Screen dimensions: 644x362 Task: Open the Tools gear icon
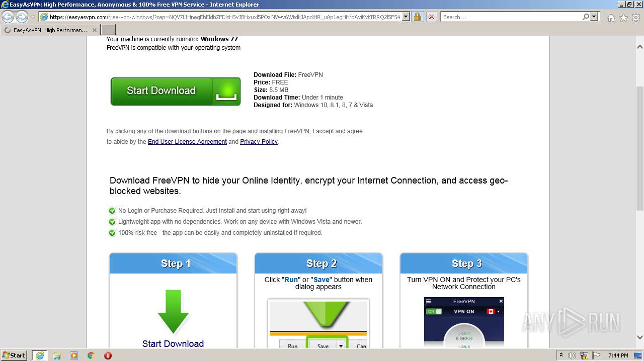(635, 18)
